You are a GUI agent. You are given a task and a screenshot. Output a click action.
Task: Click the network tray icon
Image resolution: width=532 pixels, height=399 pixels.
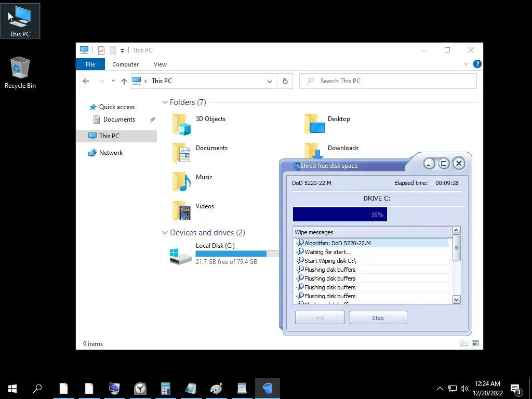453,389
